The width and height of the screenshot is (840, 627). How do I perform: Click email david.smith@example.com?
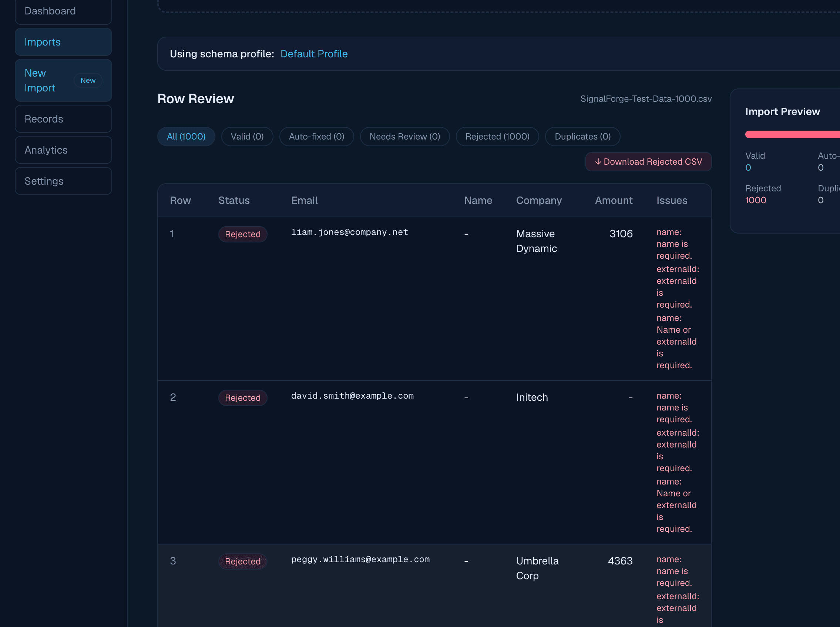(x=352, y=396)
